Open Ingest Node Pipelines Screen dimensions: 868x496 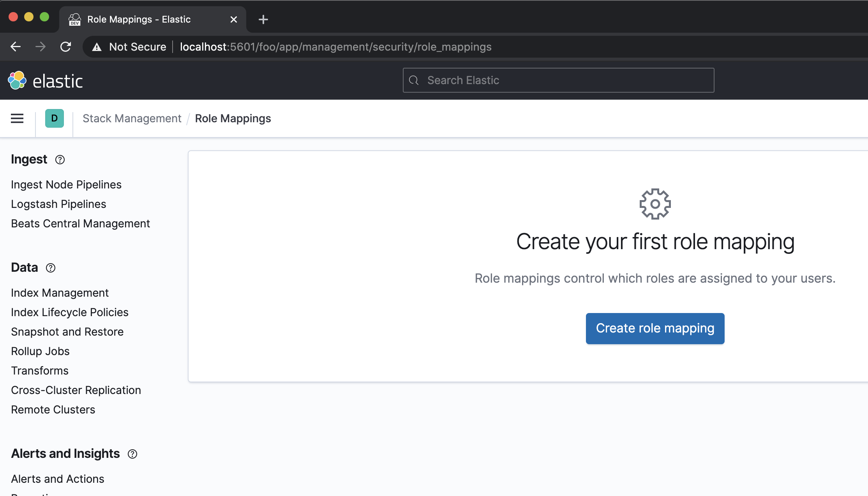pos(66,185)
